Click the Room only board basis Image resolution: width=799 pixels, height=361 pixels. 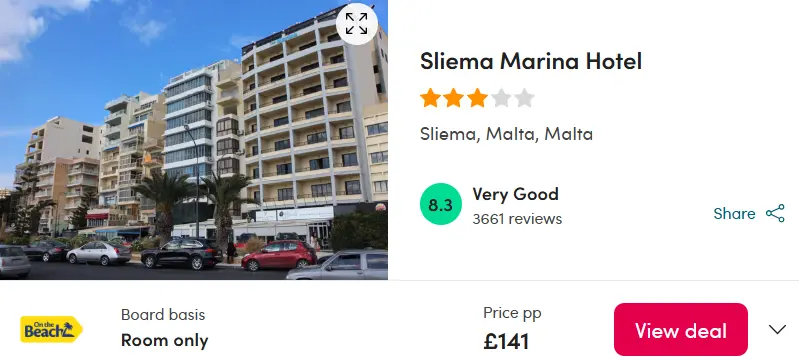coord(165,340)
